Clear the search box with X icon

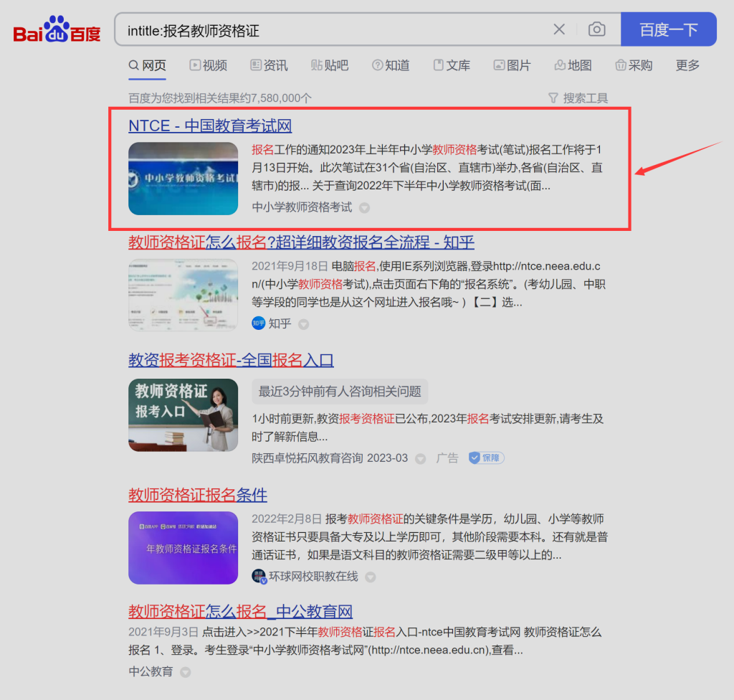(x=559, y=29)
